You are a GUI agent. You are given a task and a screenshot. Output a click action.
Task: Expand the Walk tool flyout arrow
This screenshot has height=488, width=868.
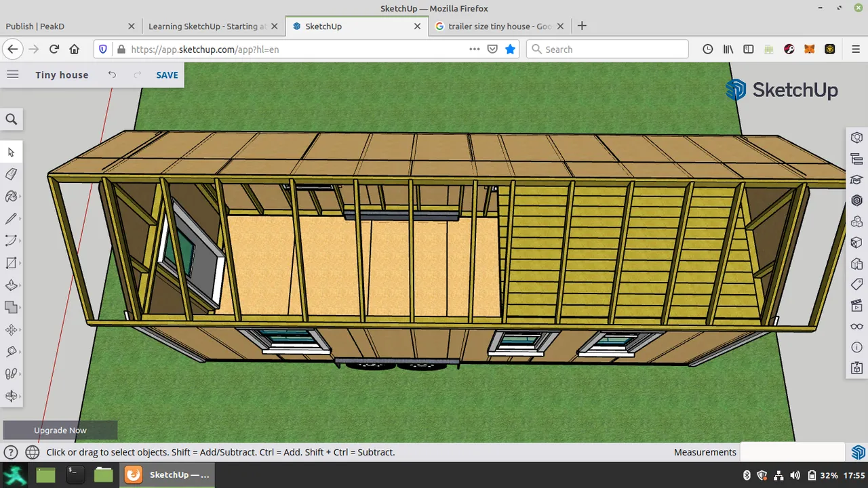coord(21,373)
